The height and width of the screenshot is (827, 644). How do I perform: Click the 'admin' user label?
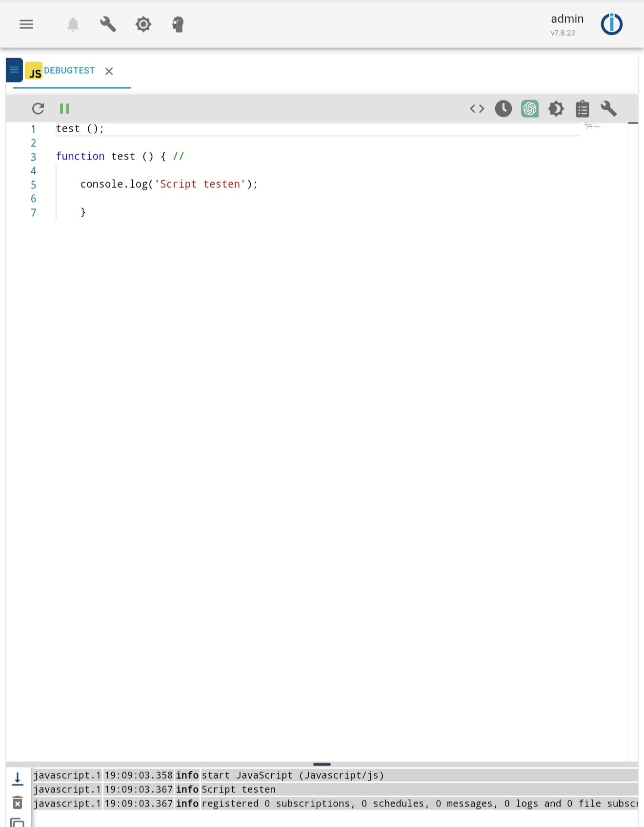coord(567,19)
